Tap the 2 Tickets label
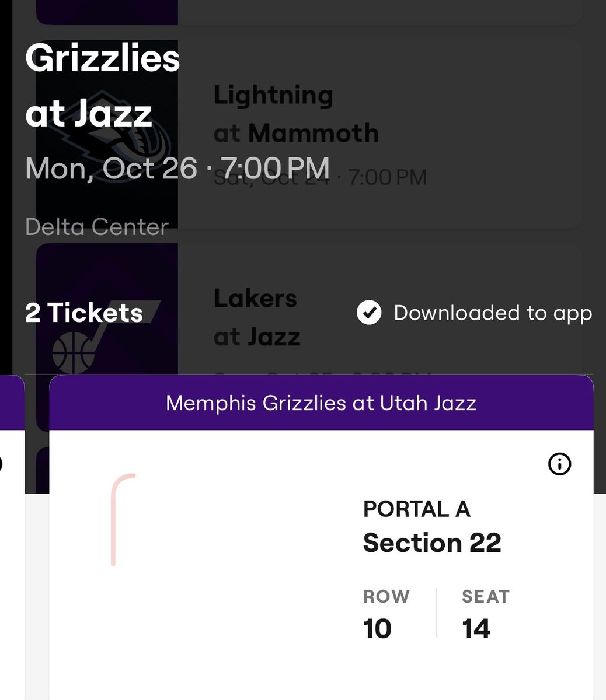606x700 pixels. coord(84,313)
